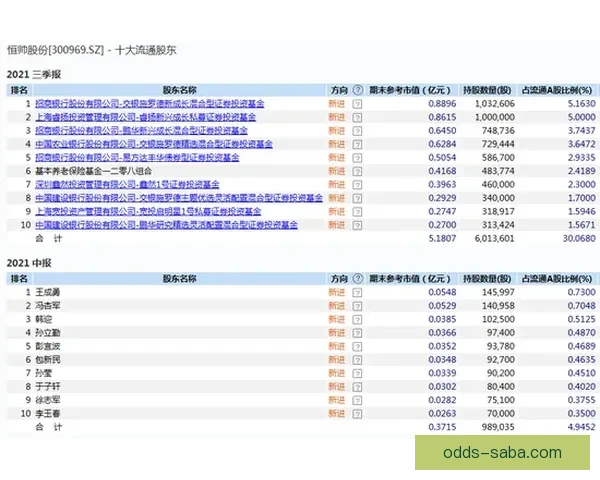This screenshot has width=600, height=480.
Task: Click the question icon in the 340,000 shares row
Action: (x=357, y=198)
